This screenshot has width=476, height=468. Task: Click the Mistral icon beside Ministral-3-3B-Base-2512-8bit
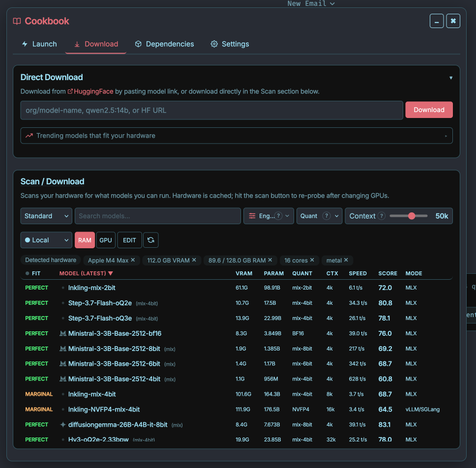tap(63, 349)
